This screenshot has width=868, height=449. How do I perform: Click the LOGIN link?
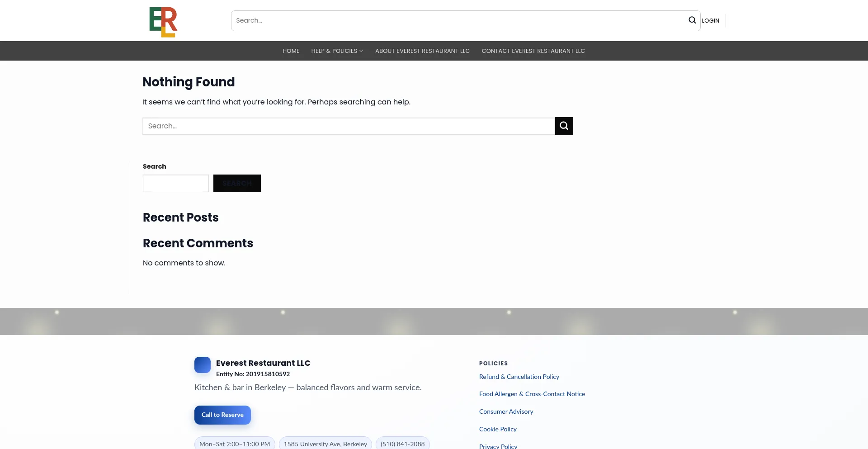coord(710,21)
